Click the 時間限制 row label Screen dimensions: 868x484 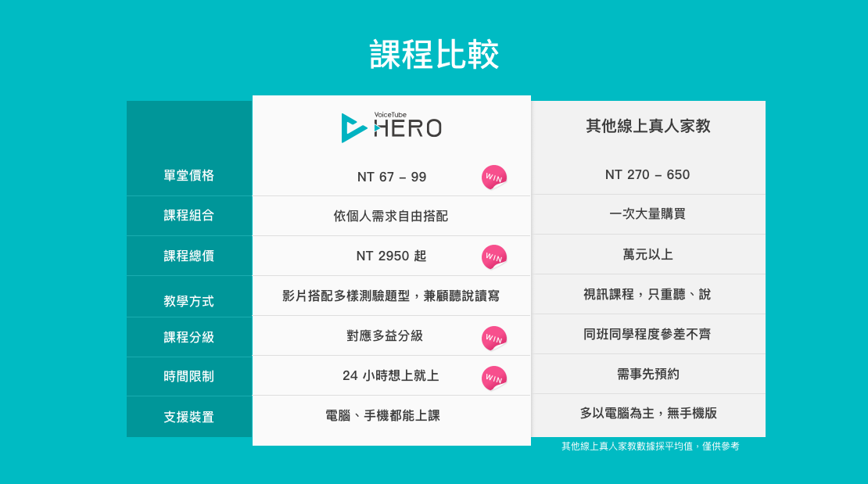tap(188, 377)
